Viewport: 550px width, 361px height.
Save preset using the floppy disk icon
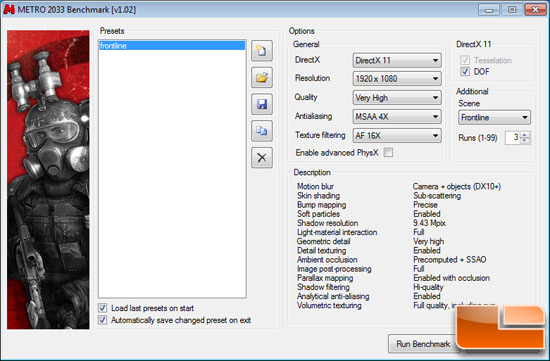point(262,104)
